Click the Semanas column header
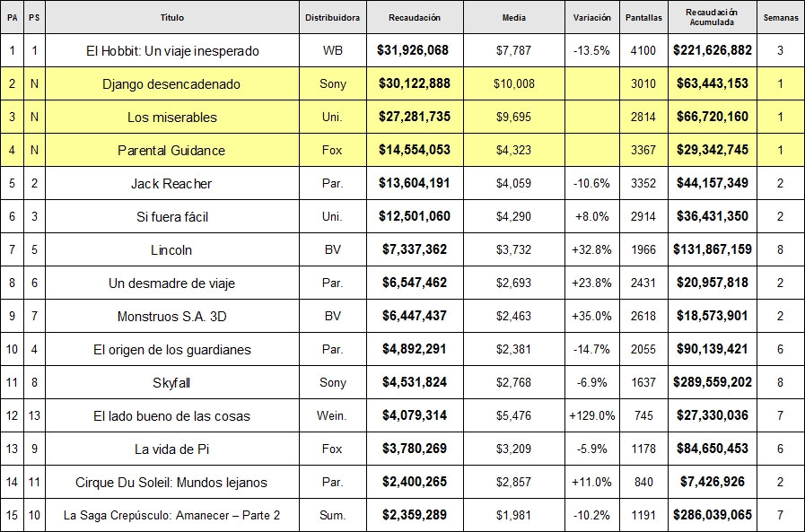 click(781, 17)
